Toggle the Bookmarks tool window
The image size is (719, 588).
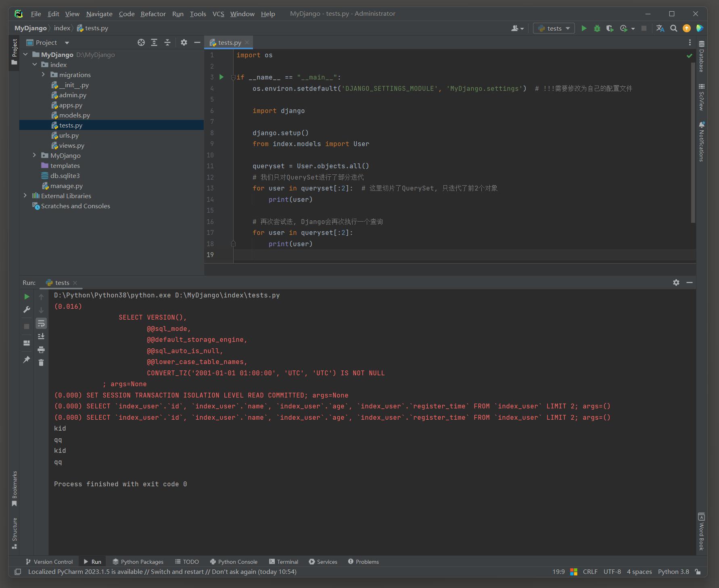pos(15,489)
